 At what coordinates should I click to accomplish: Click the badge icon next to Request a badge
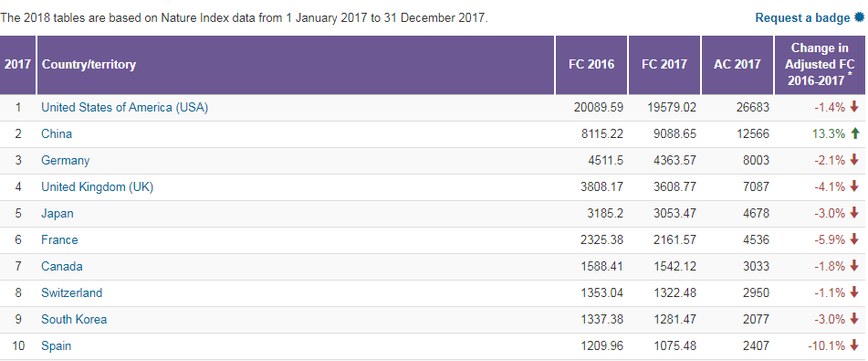pos(859,17)
